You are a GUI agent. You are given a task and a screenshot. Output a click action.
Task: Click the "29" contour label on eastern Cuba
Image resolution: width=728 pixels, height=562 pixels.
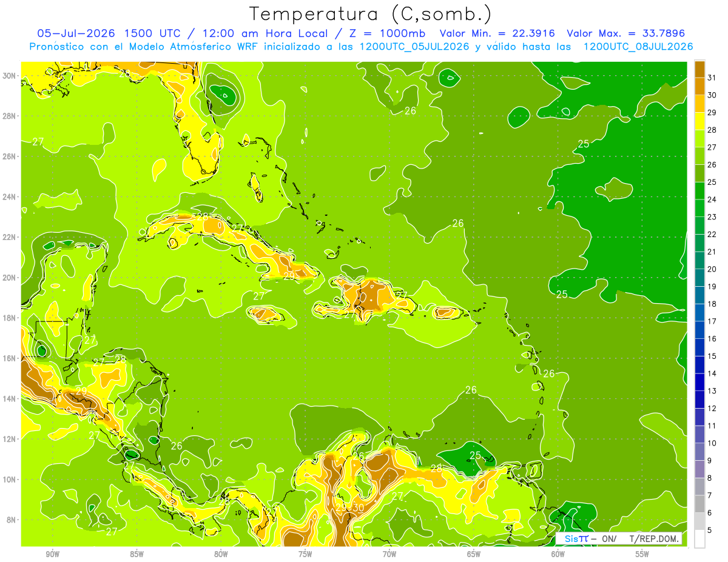click(x=289, y=276)
